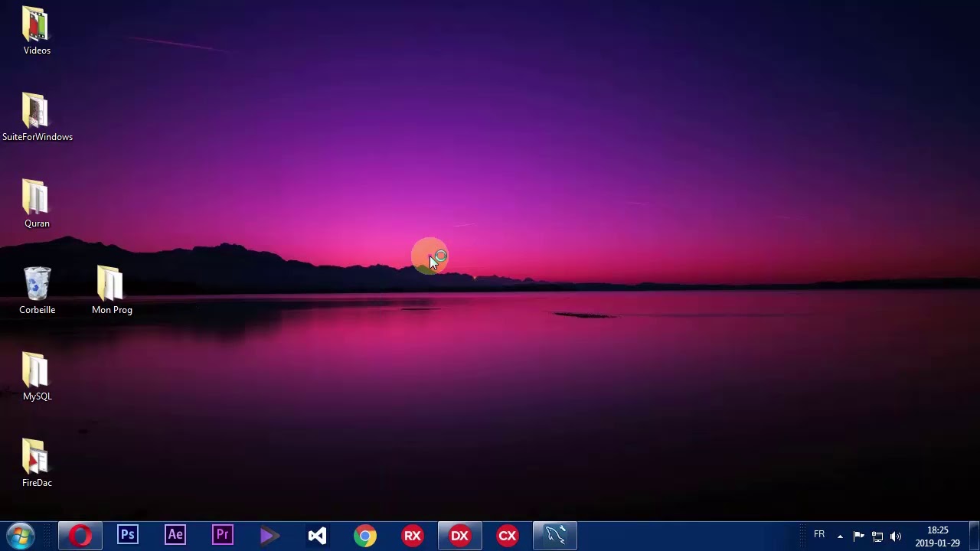Show hidden system tray icons

click(840, 536)
